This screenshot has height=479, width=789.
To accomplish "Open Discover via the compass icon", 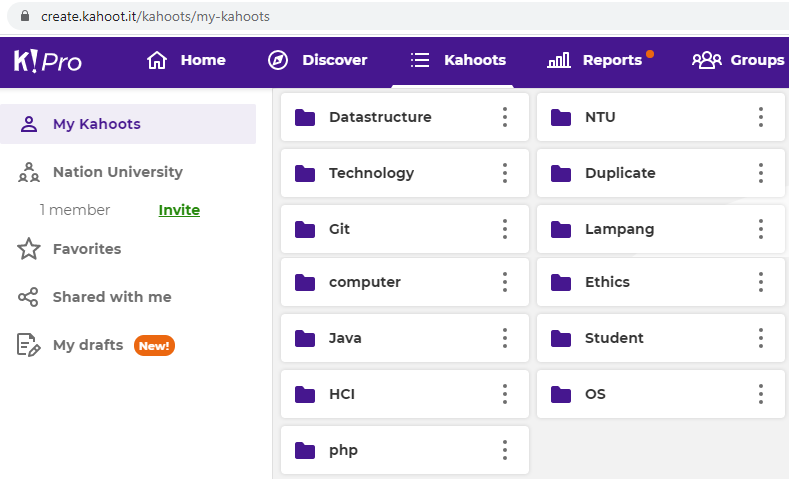I will click(278, 61).
